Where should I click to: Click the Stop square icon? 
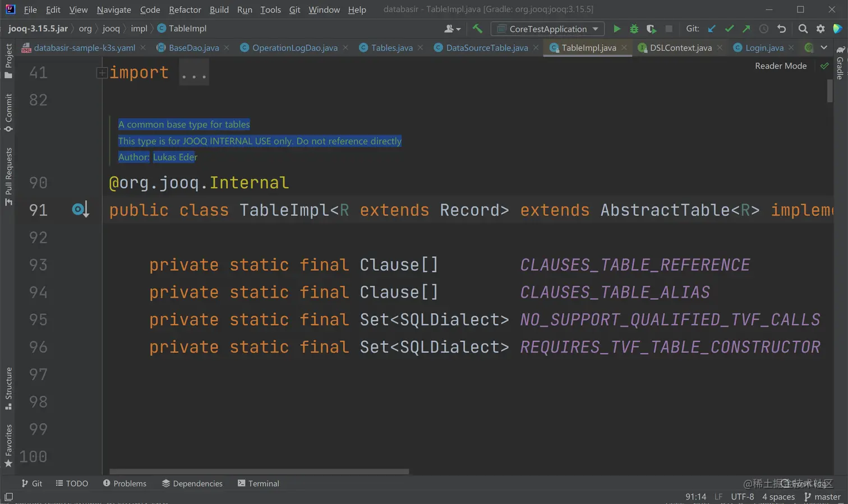coord(669,29)
